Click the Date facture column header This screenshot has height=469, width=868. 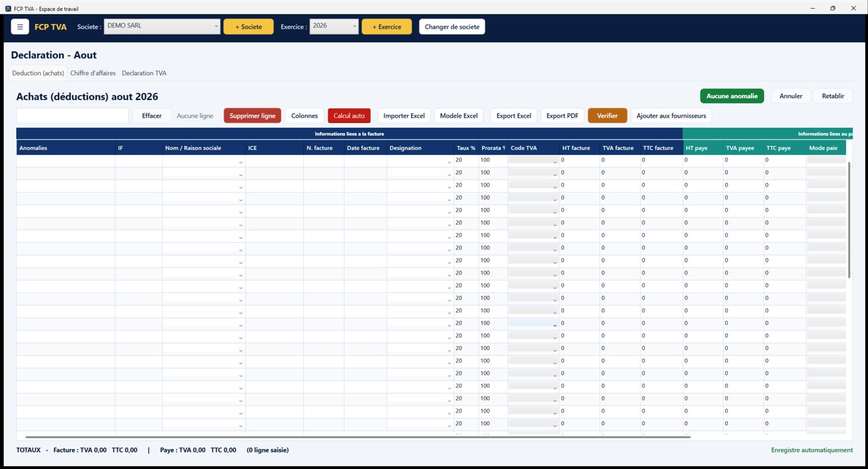click(x=365, y=148)
